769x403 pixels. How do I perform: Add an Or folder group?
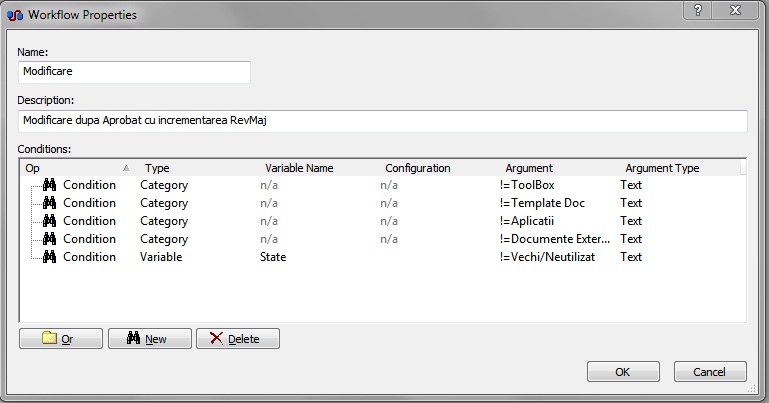61,339
